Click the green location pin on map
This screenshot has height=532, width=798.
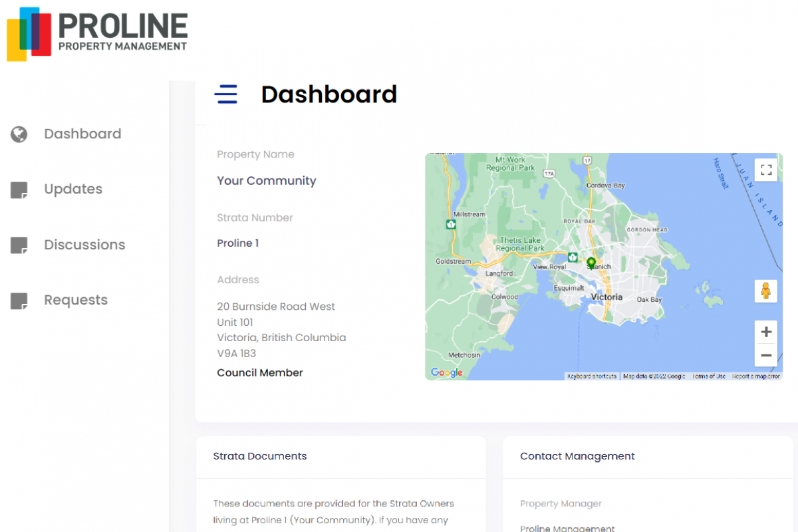[x=591, y=263]
